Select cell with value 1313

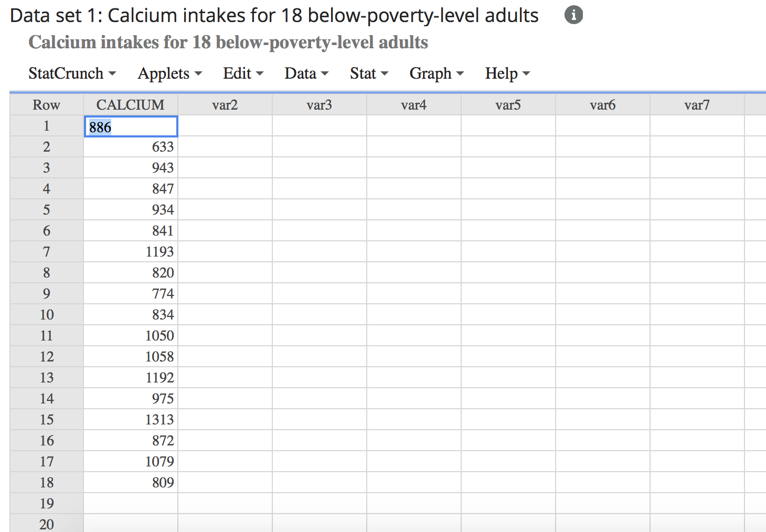click(x=131, y=420)
